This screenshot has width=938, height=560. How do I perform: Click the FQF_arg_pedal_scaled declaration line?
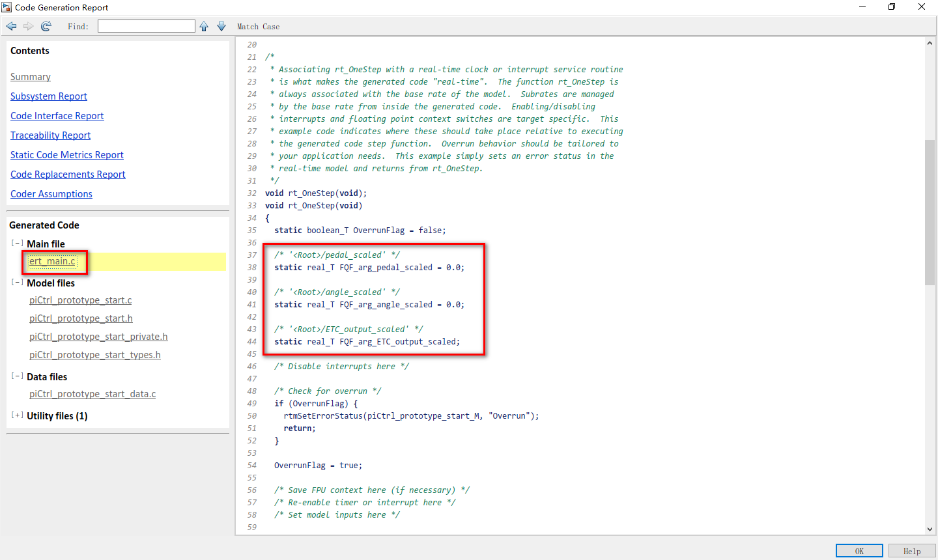point(369,268)
